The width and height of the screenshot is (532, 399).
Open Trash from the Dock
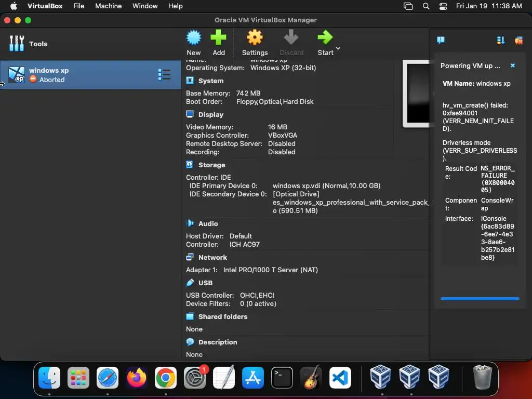pyautogui.click(x=482, y=377)
